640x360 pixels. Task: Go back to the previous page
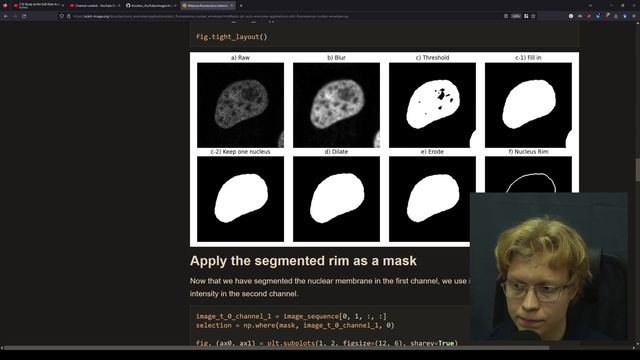click(6, 16)
